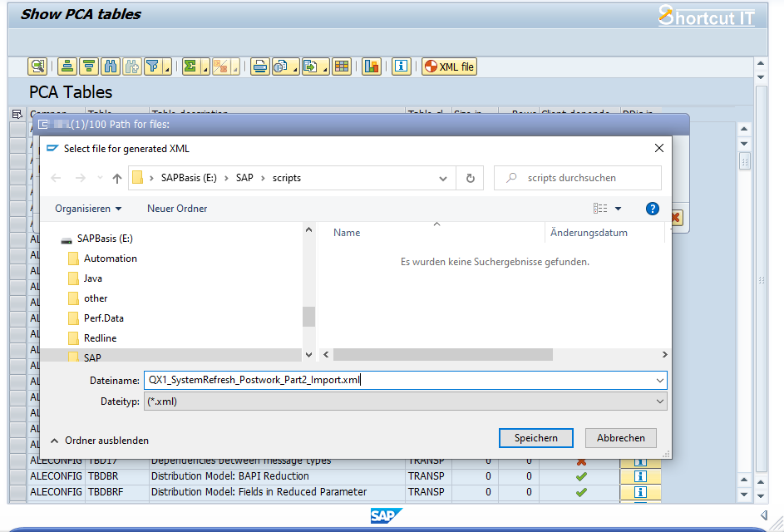Collapse the Ordner ausblenden expander
Viewport: 784px width, 532px height.
(100, 440)
